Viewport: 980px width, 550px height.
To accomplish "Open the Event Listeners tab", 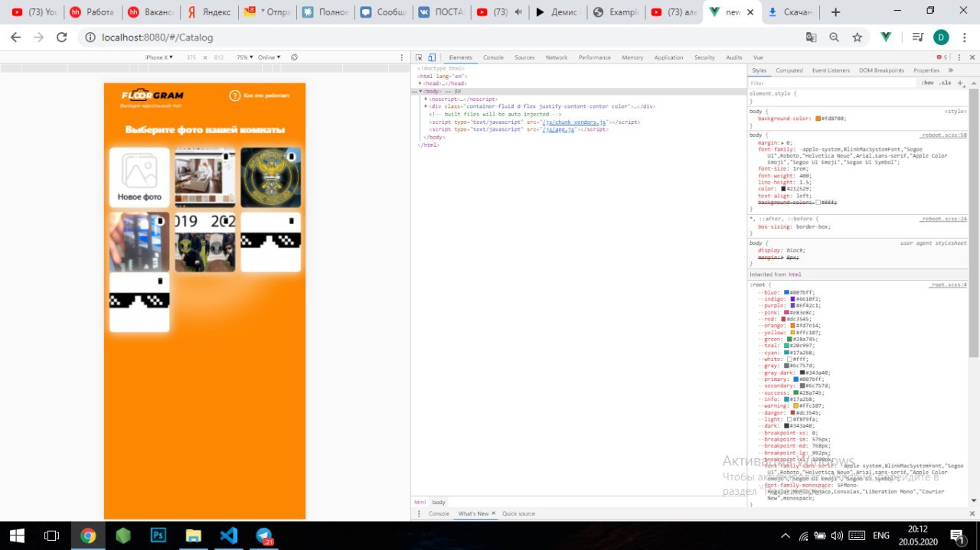I will (831, 70).
